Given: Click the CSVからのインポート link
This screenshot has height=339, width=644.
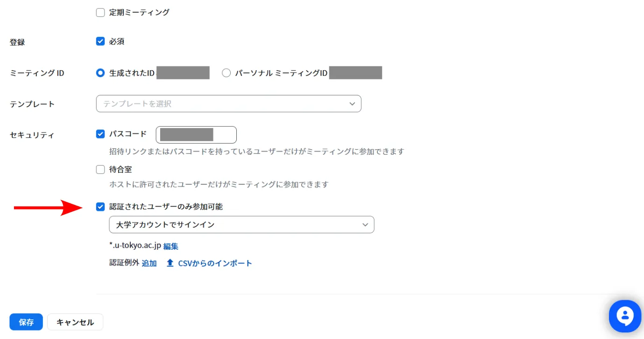Looking at the screenshot, I should click(215, 263).
